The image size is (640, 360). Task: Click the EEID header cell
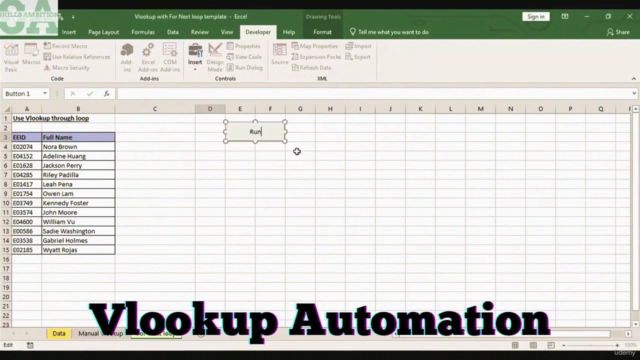click(27, 137)
